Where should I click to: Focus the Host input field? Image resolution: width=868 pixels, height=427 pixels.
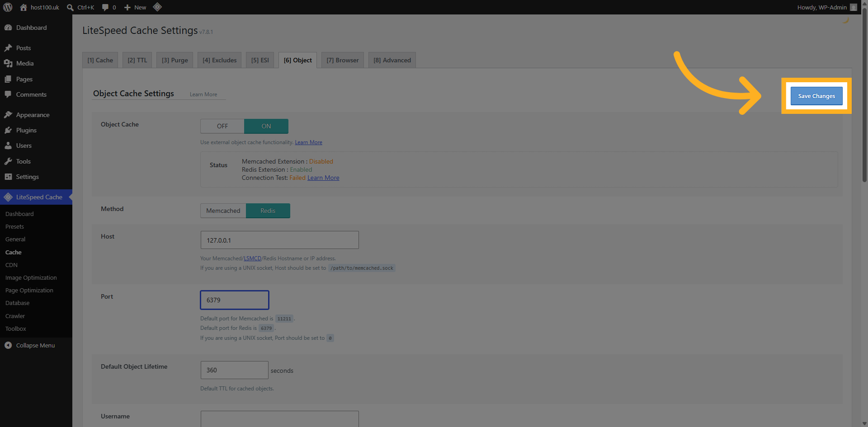pos(280,240)
